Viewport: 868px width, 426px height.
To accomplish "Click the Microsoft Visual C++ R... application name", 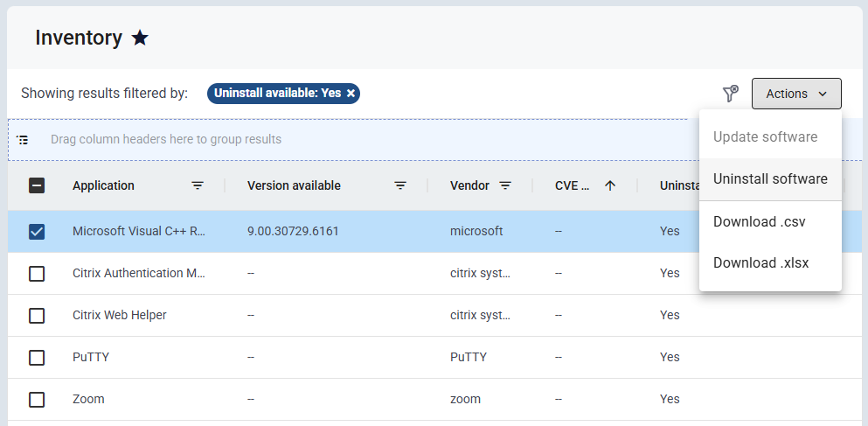I will (139, 231).
